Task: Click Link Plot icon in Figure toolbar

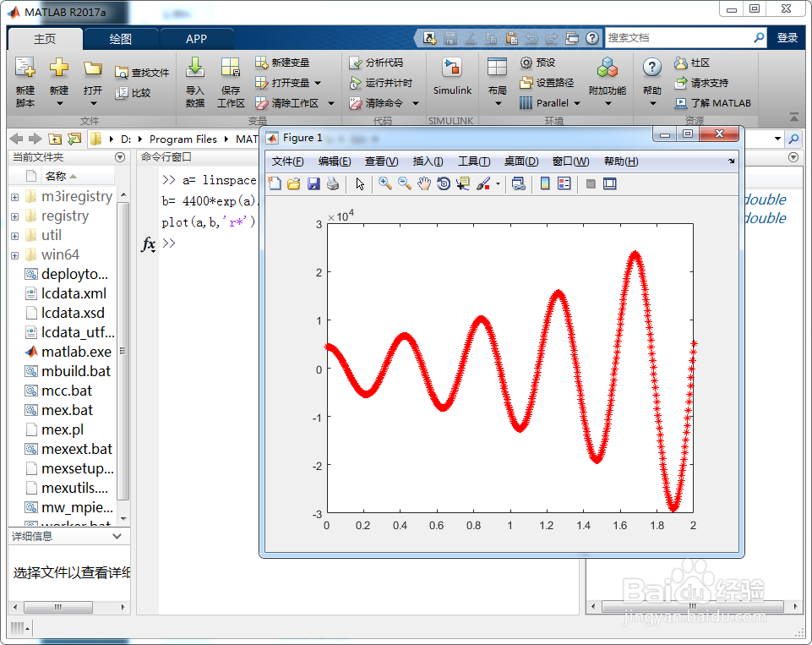Action: (x=518, y=183)
